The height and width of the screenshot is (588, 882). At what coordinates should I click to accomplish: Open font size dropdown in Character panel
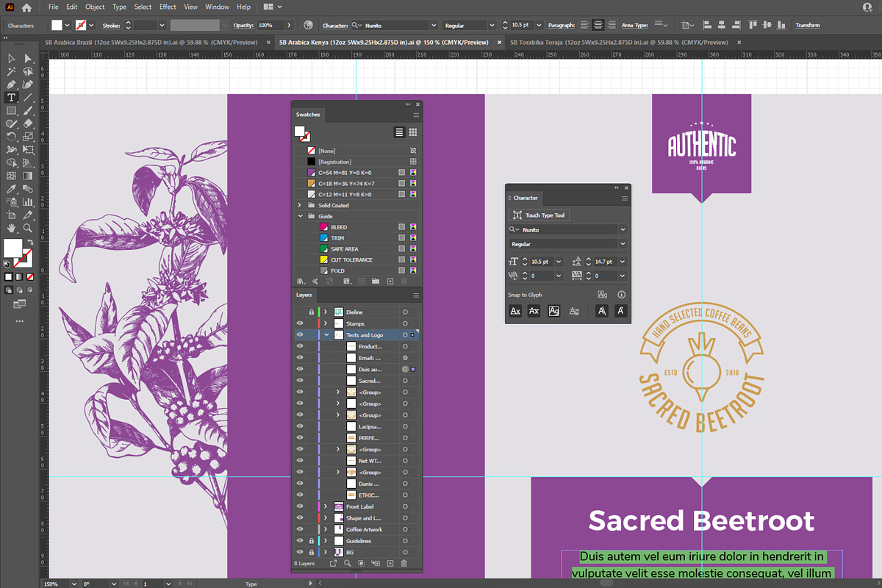559,262
